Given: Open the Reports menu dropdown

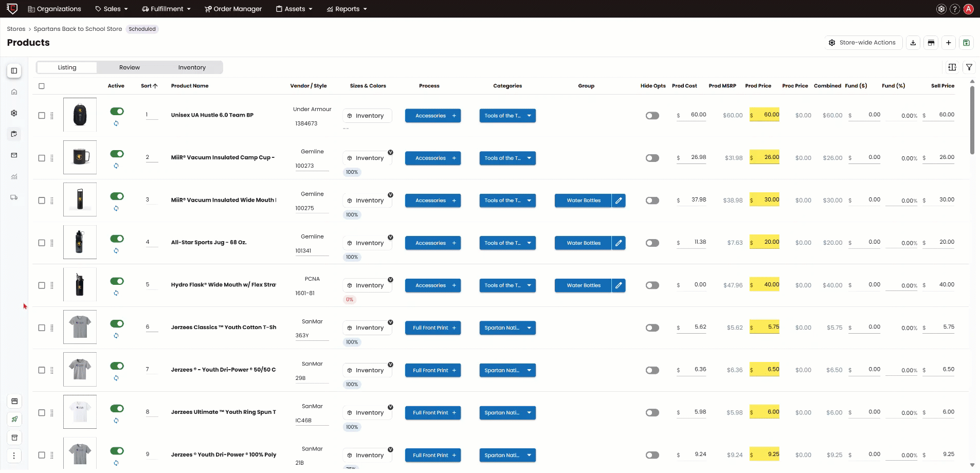Looking at the screenshot, I should pos(347,9).
